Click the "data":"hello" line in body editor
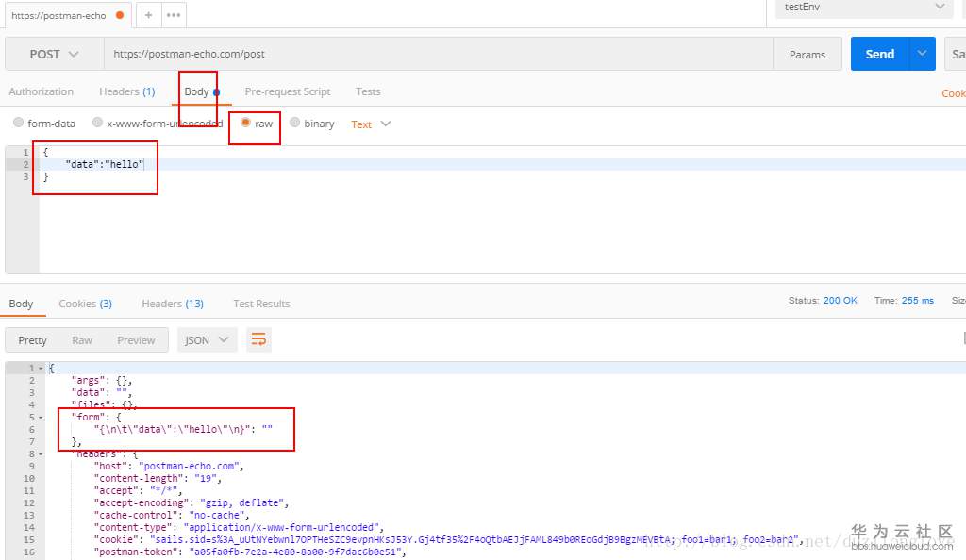 105,164
